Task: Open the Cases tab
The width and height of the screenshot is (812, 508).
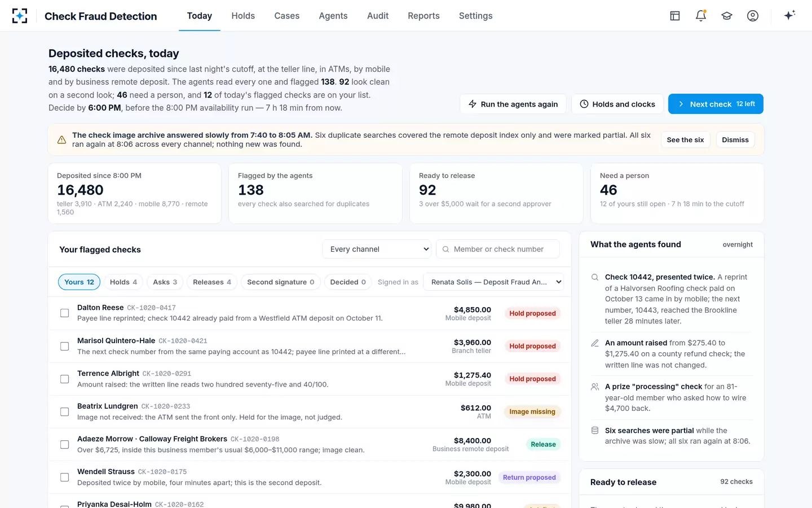Action: [x=287, y=16]
